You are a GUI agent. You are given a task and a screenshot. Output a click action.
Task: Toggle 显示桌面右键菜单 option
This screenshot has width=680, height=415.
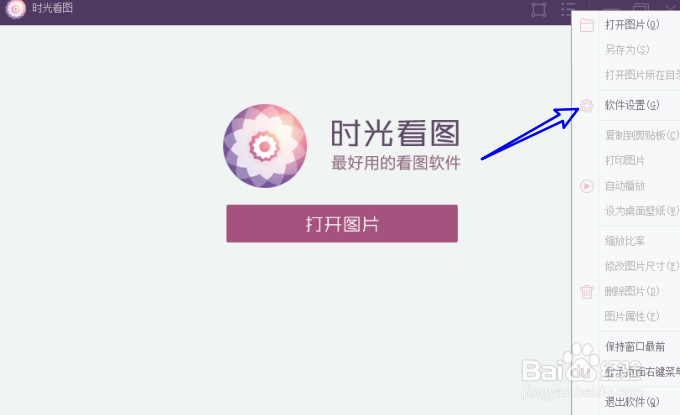[643, 372]
